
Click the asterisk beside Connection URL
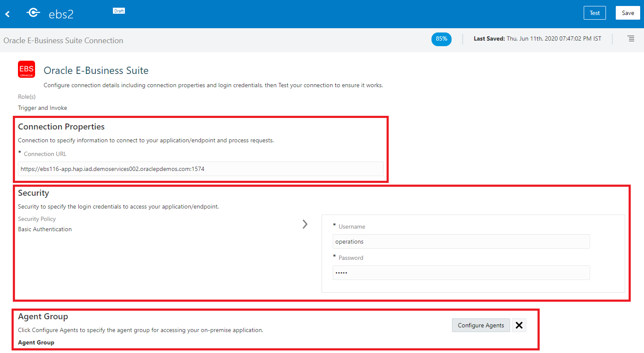[x=18, y=152]
